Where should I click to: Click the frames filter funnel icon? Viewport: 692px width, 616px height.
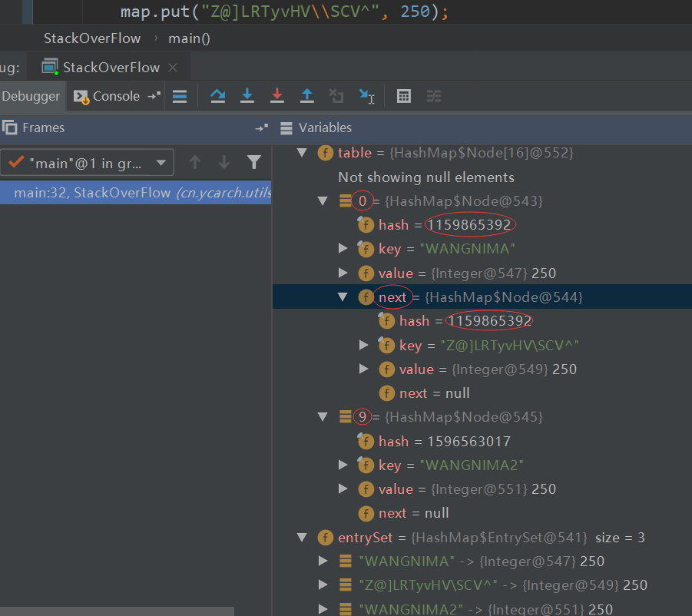(x=254, y=162)
